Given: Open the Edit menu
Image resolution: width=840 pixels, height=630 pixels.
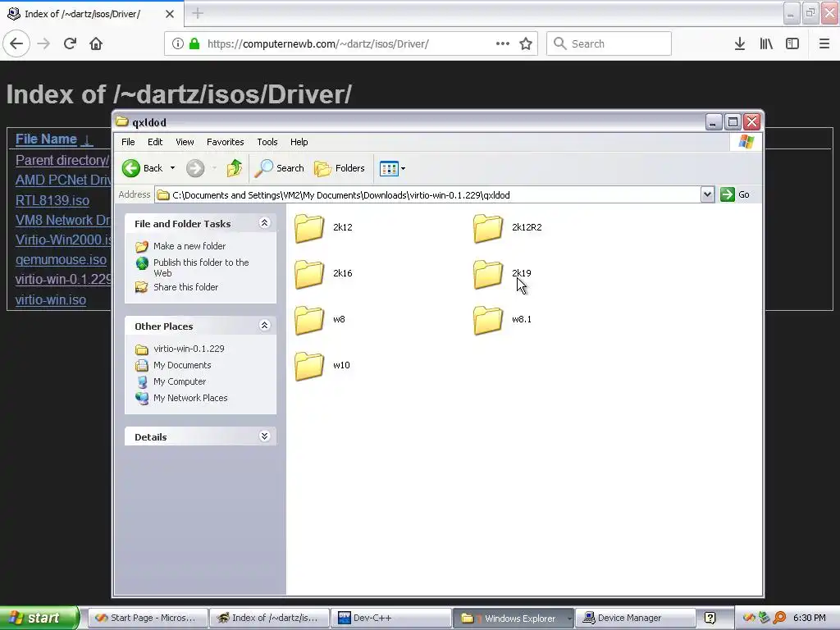Looking at the screenshot, I should 155,142.
